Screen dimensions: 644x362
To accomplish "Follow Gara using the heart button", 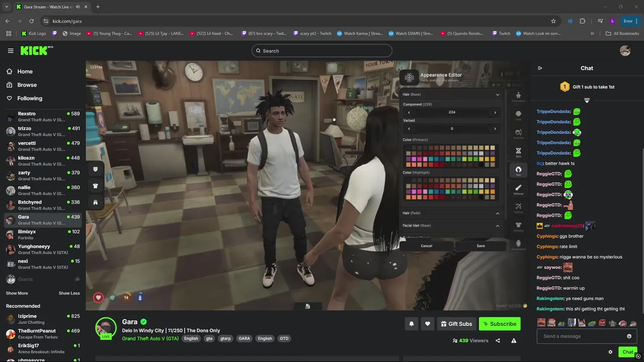I will click(x=428, y=324).
